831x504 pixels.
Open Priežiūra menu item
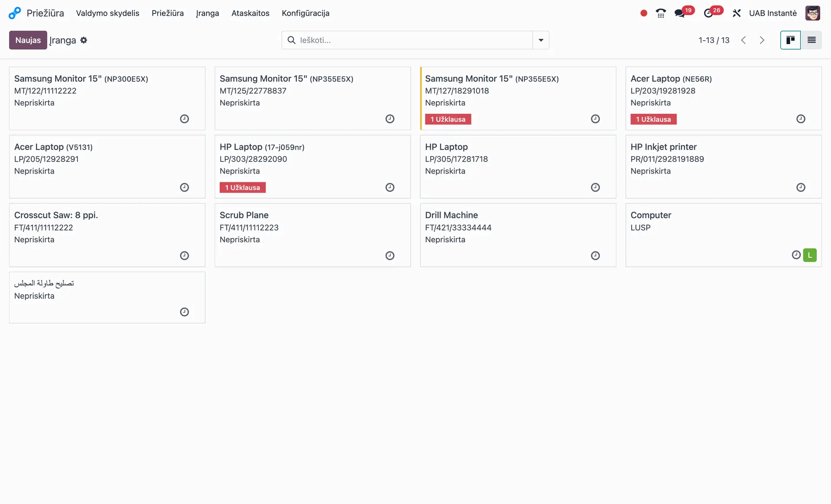[x=167, y=13]
